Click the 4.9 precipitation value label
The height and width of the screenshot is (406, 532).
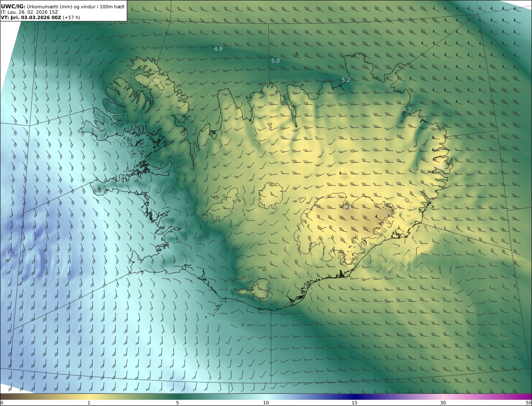(218, 49)
